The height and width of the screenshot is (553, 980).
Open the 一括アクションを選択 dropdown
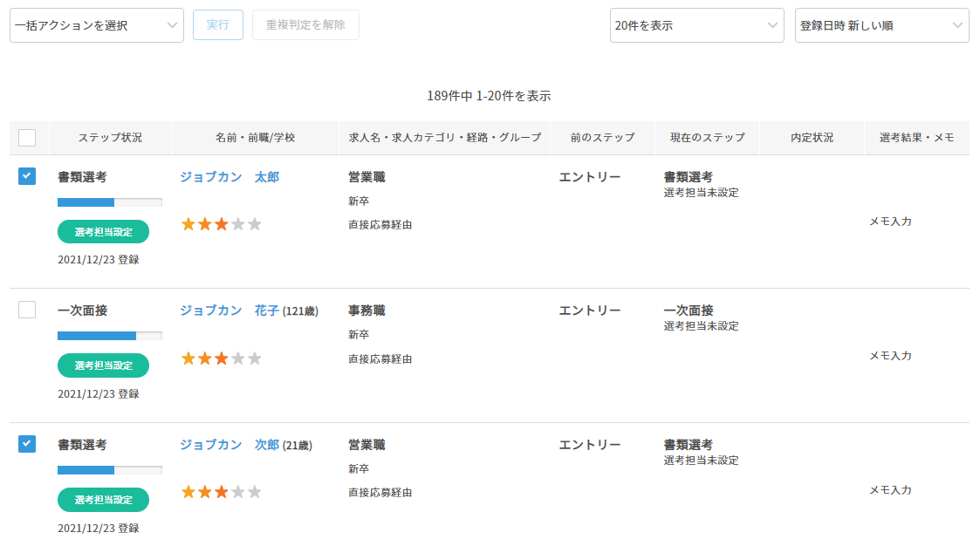click(x=96, y=25)
